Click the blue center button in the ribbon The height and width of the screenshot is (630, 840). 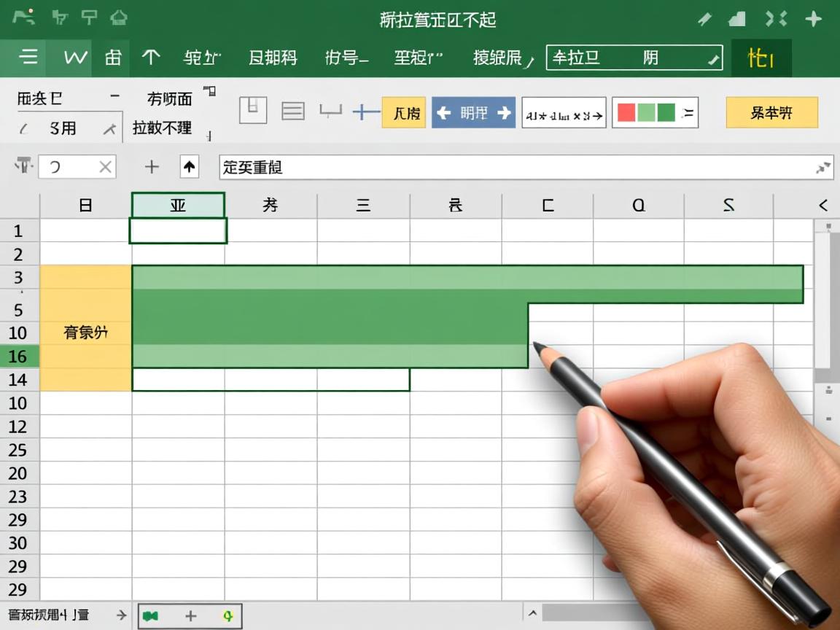pos(473,113)
